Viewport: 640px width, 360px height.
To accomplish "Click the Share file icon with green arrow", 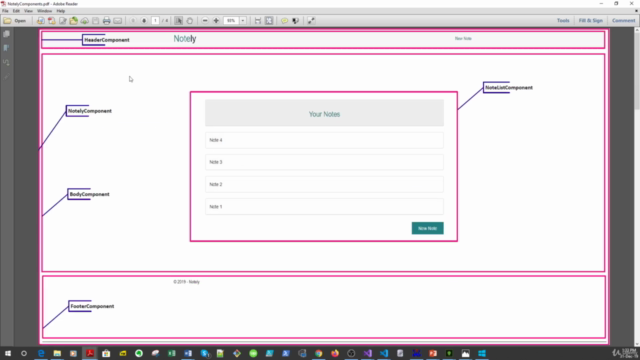I will tap(73, 20).
